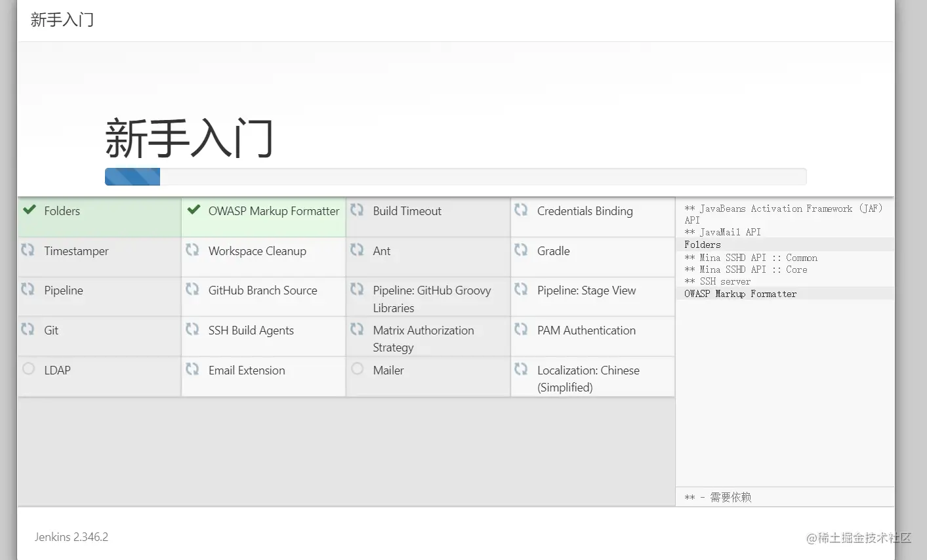
Task: Click the large 新手入门 heading
Action: coord(190,138)
